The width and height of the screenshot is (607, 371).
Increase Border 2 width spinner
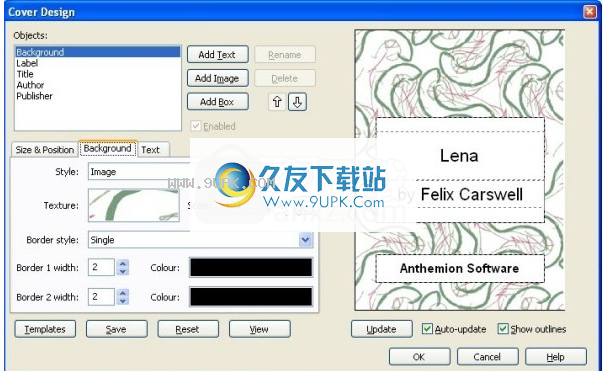point(123,293)
